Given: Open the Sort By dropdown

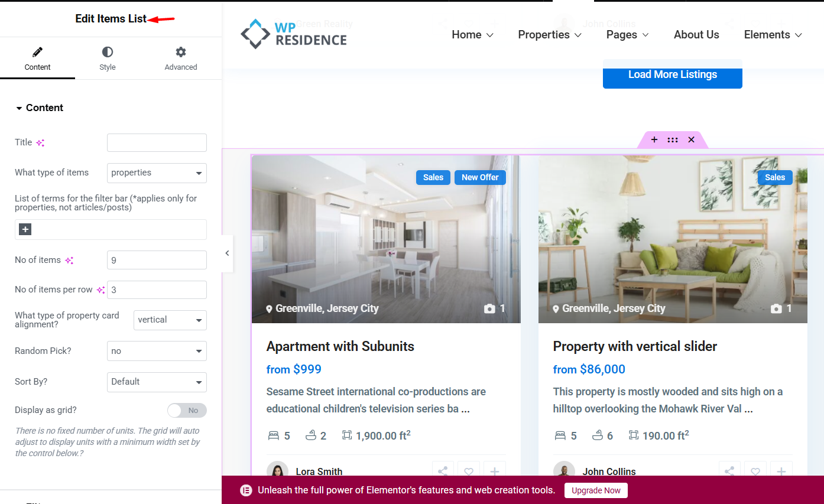Looking at the screenshot, I should [x=157, y=382].
